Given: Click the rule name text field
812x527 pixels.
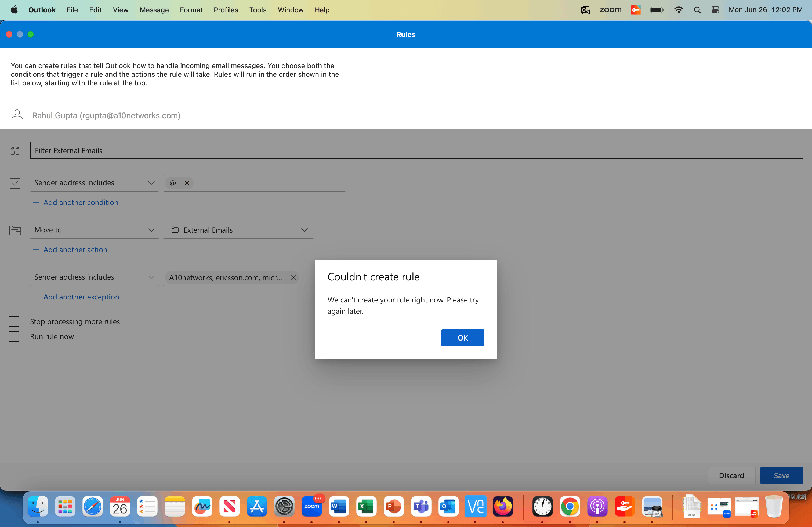Looking at the screenshot, I should pyautogui.click(x=416, y=151).
